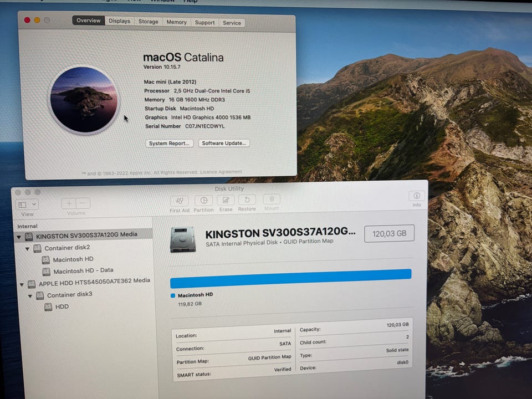Click the add volume plus button
Image resolution: width=532 pixels, height=399 pixels.
pos(69,203)
